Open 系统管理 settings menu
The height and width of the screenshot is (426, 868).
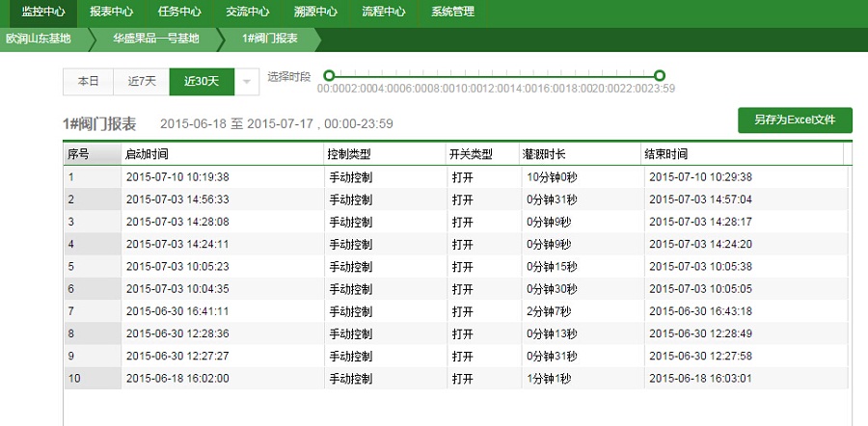pyautogui.click(x=454, y=12)
